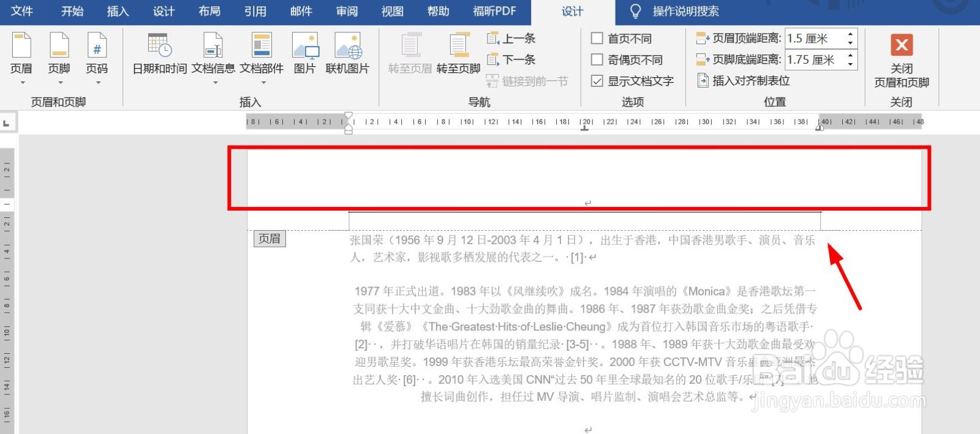Image resolution: width=980 pixels, height=434 pixels.
Task: Click the right indent marker on ruler
Action: tap(820, 127)
